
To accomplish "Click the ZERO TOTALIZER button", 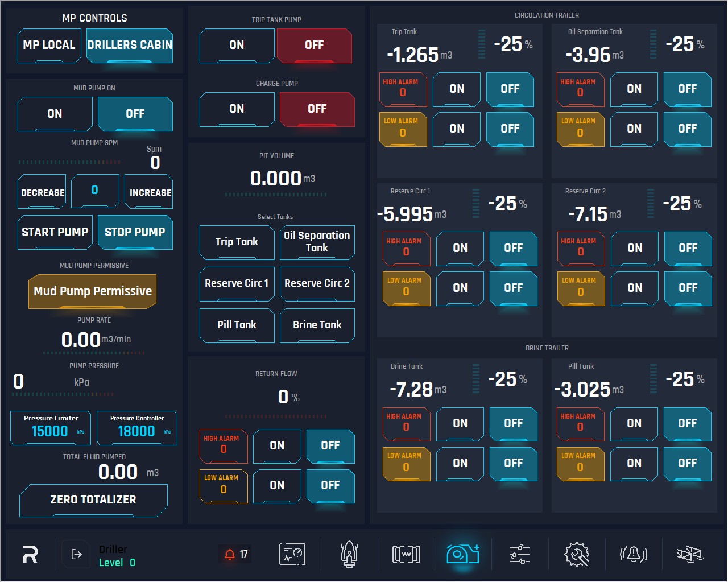I will [x=93, y=500].
